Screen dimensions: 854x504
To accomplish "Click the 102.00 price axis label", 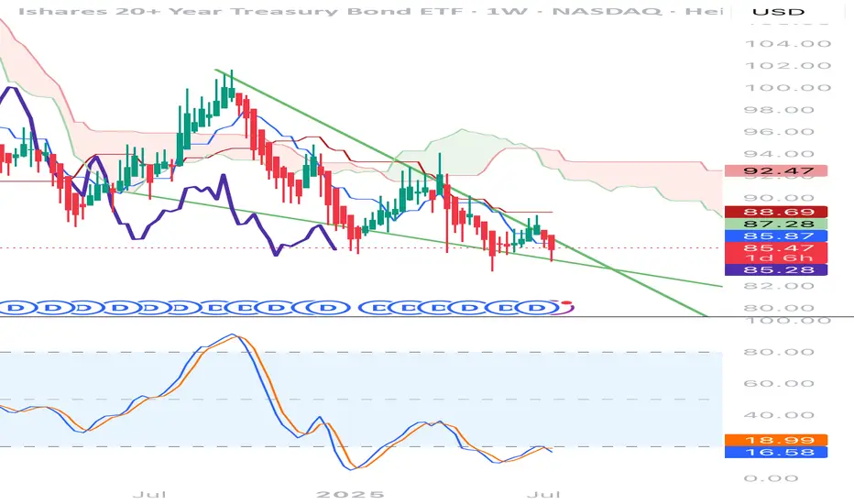I will [787, 65].
